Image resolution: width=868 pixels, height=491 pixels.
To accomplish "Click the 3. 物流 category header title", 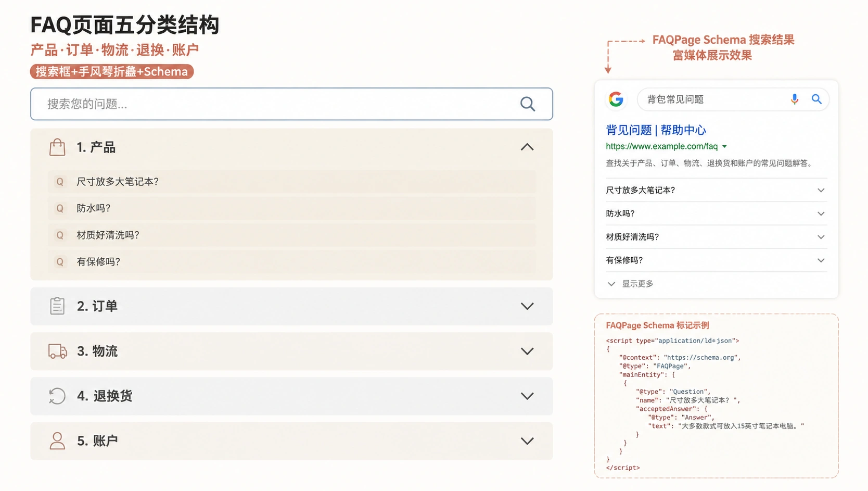I will tap(97, 351).
